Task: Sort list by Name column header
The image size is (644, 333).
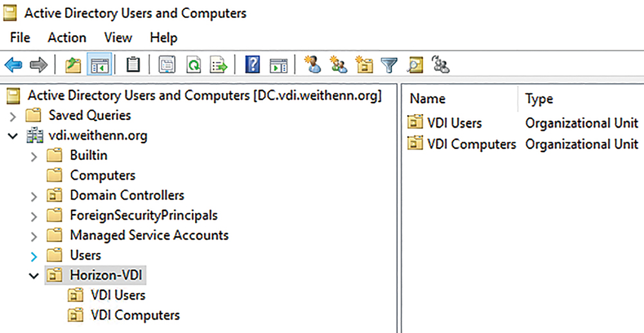Action: tap(427, 99)
